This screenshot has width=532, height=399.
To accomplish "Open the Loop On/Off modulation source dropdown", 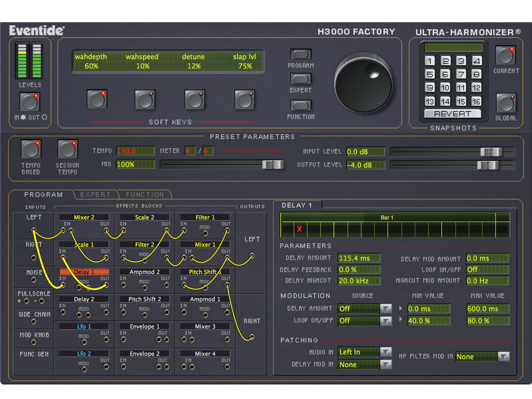I will click(386, 321).
